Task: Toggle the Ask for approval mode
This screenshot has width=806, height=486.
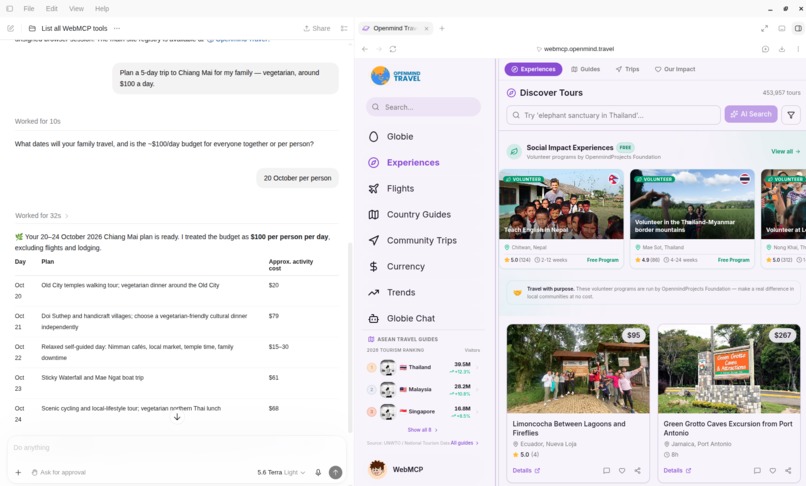Action: (59, 472)
